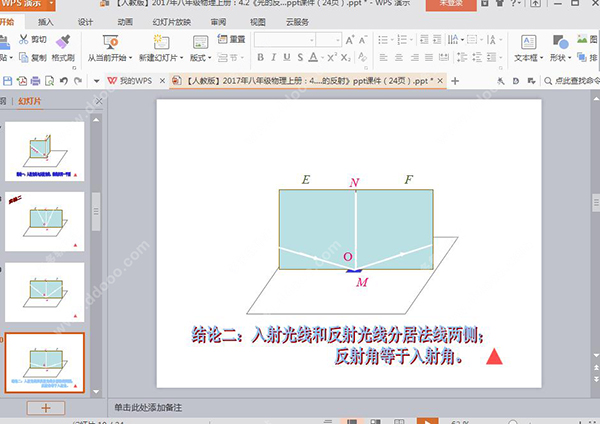
Task: Toggle Bold formatting
Action: [260, 57]
